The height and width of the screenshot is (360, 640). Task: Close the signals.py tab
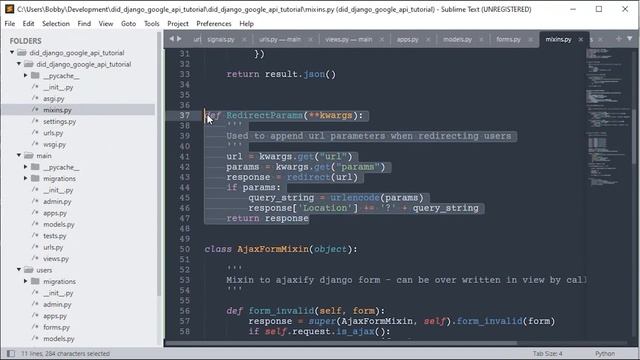click(244, 40)
